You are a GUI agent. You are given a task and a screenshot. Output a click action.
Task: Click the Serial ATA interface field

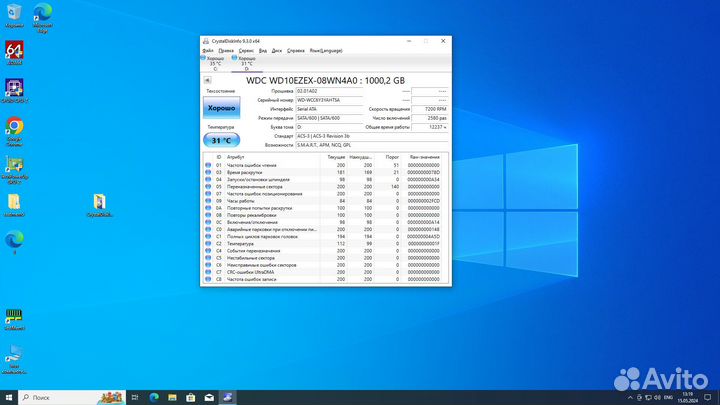coord(329,109)
